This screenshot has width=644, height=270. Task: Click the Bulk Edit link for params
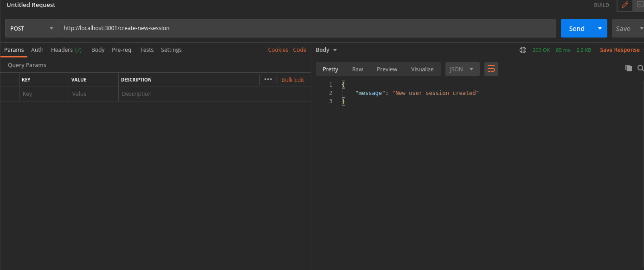tap(293, 79)
